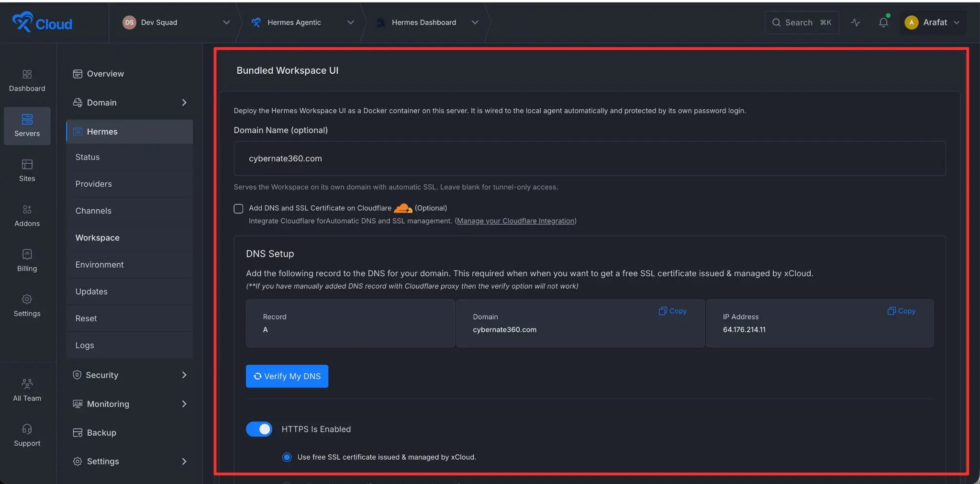The width and height of the screenshot is (980, 484).
Task: Click the Bundled Workspace UI heading
Action: (x=287, y=70)
